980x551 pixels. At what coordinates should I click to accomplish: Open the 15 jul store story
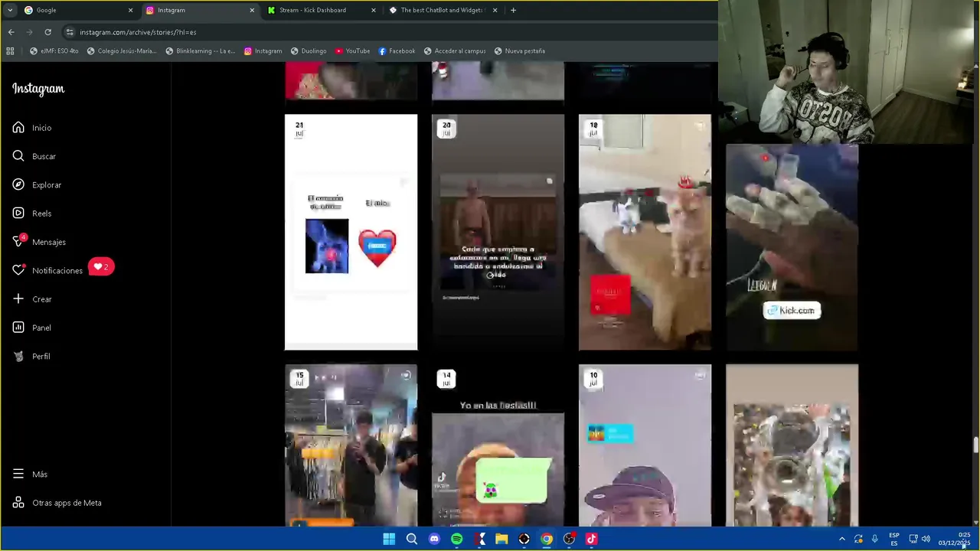[351, 445]
